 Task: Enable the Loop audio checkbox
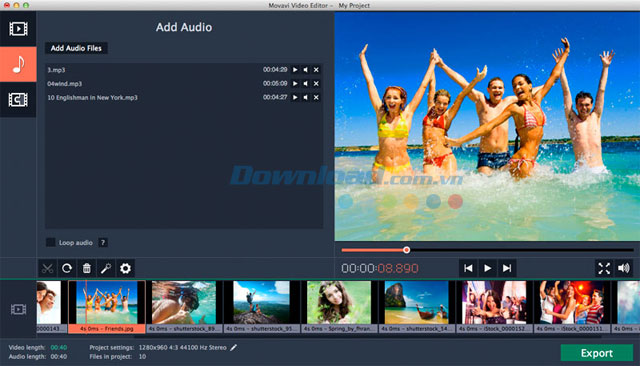51,242
